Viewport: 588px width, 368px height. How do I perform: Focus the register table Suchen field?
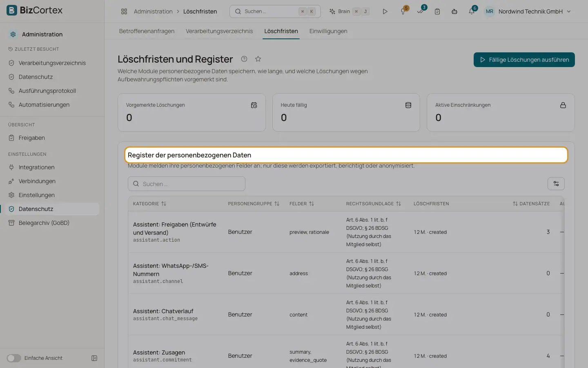tap(187, 184)
